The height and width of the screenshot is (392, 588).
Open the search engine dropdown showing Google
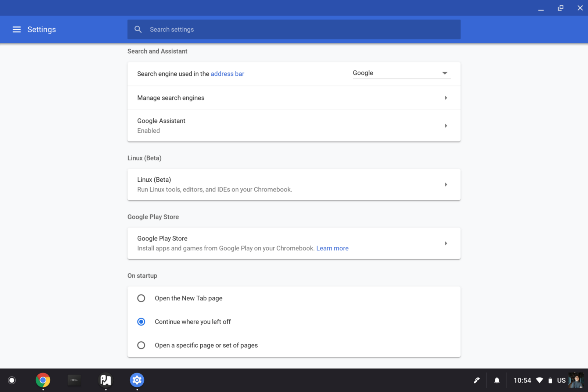point(401,73)
